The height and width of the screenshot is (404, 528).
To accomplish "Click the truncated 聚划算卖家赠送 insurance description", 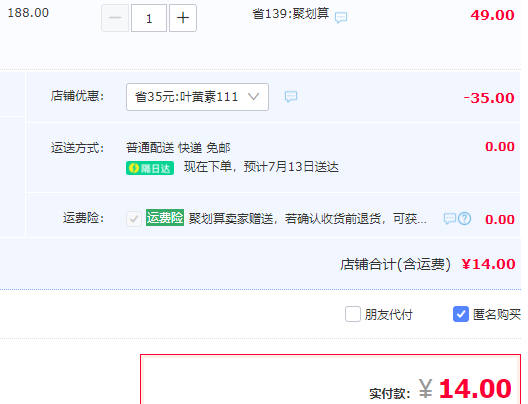I will 307,219.
